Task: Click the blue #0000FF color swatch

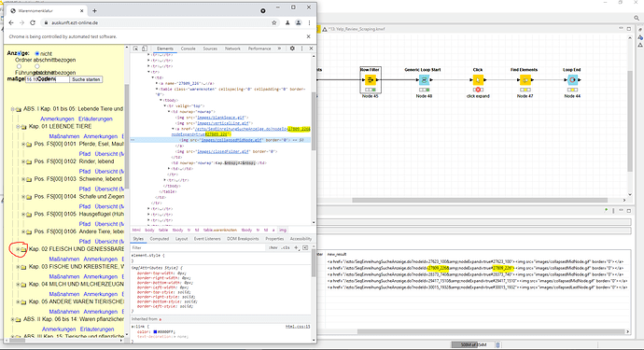Action: (x=155, y=331)
